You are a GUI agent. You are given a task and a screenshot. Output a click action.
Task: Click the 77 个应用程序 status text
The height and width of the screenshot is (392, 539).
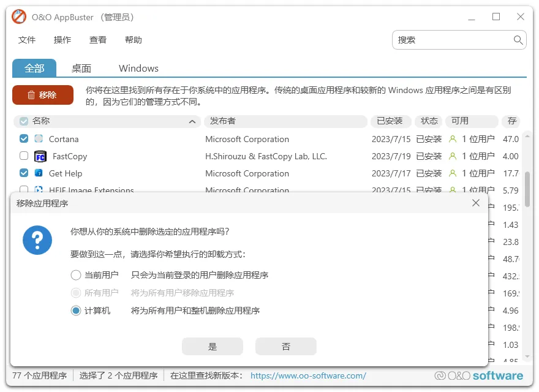click(x=40, y=375)
